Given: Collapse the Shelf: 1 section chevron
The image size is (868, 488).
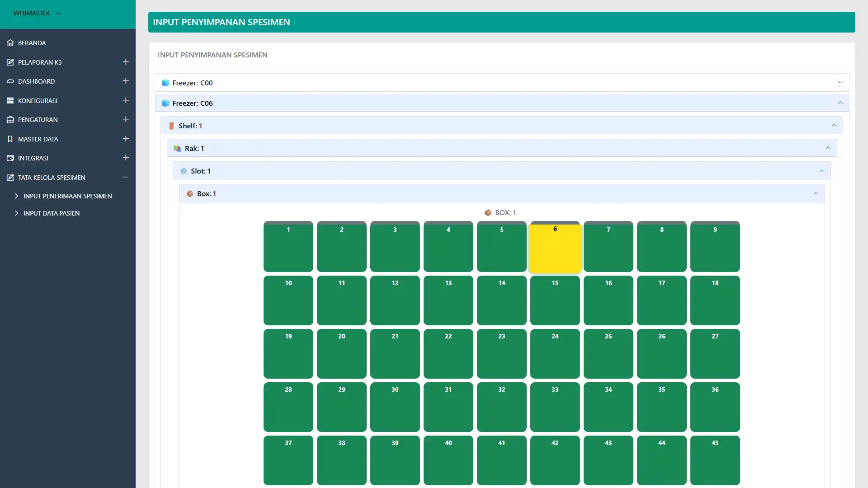Looking at the screenshot, I should point(834,125).
